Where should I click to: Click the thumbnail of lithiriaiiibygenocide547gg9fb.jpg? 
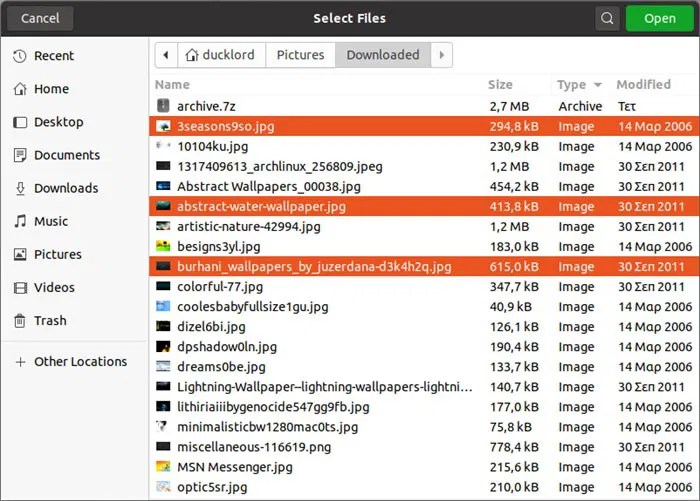pos(163,406)
